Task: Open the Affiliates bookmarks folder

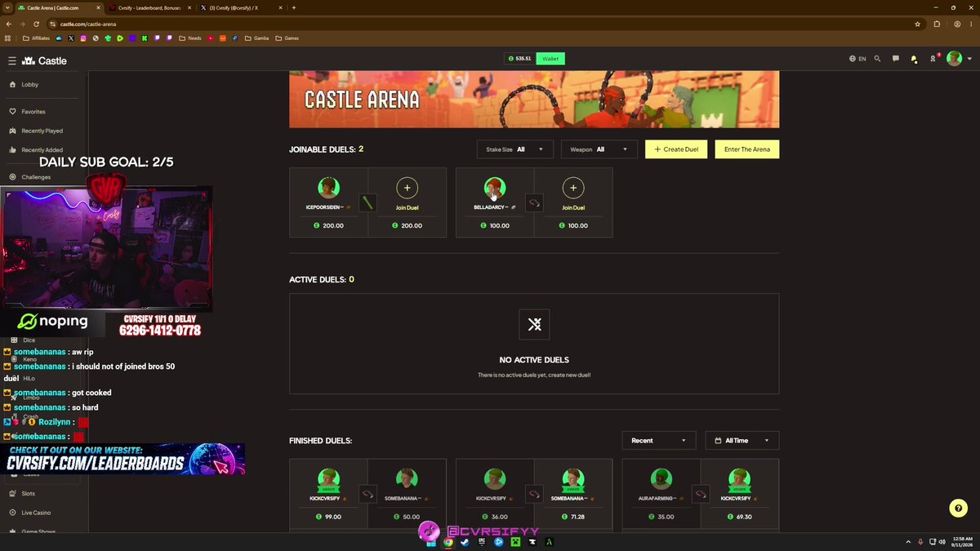Action: point(38,38)
